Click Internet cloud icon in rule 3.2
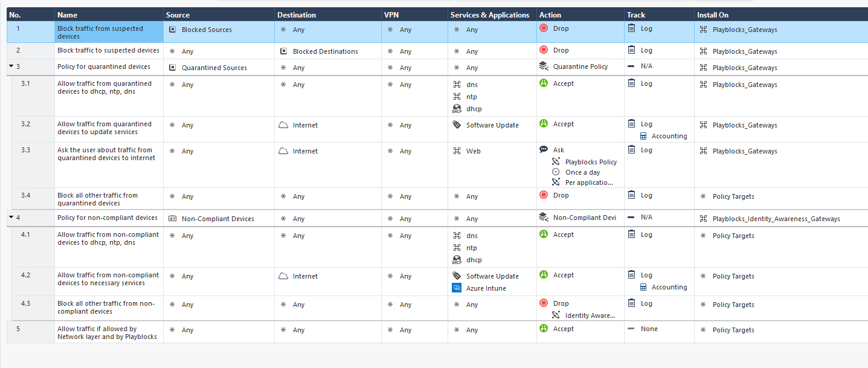Screen dimensions: 868x368 pos(283,125)
